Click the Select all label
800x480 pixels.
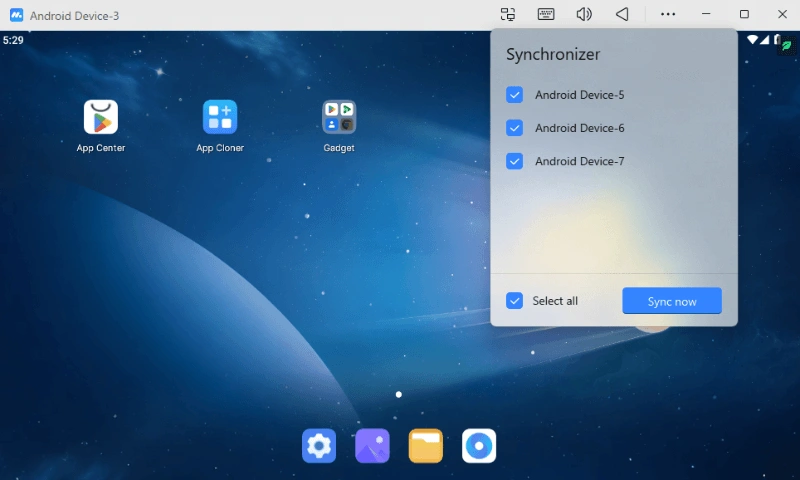[555, 301]
